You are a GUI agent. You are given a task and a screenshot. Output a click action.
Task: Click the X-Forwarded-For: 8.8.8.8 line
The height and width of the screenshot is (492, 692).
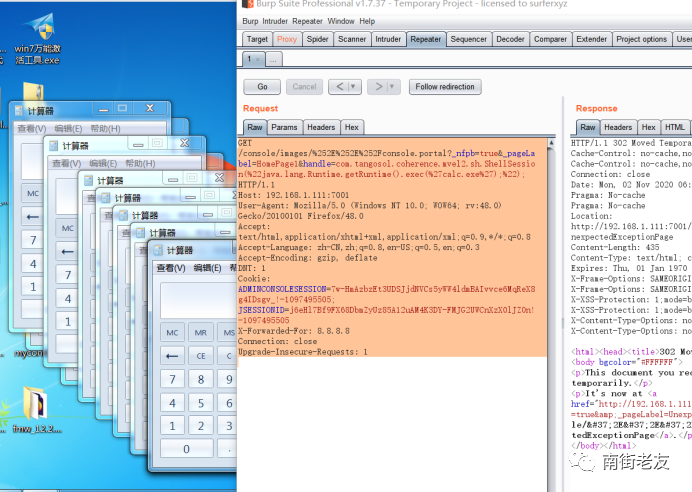coord(294,331)
